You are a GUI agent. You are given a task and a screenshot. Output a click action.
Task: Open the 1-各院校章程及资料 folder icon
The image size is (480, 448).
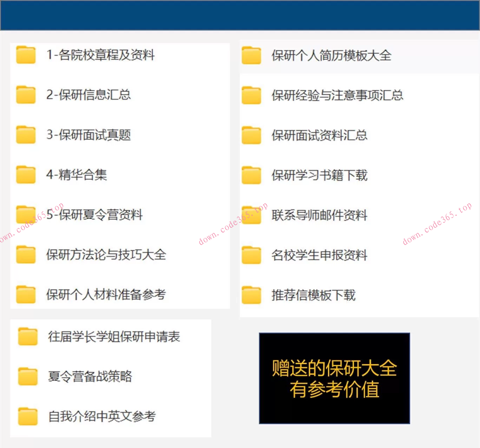[25, 55]
